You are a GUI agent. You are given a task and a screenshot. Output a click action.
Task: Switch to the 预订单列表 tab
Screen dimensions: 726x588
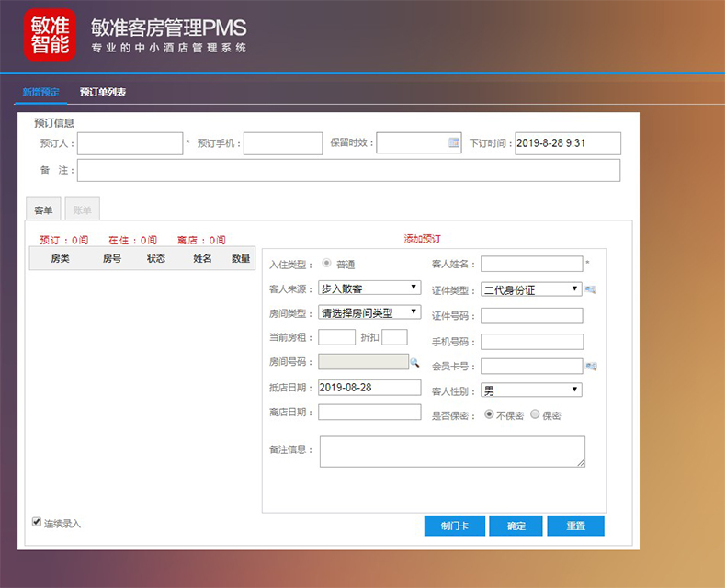pyautogui.click(x=103, y=92)
